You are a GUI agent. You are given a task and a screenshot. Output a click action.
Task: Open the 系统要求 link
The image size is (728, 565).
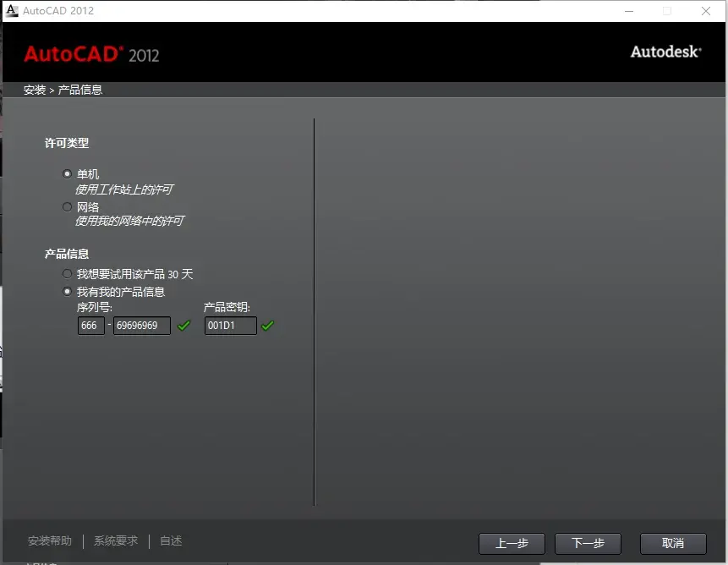click(x=116, y=540)
